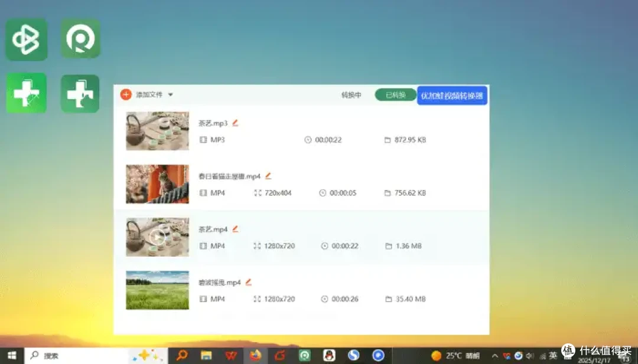Viewport: 638px width, 364px height.
Task: Click the orange plus add-file icon
Action: point(126,94)
